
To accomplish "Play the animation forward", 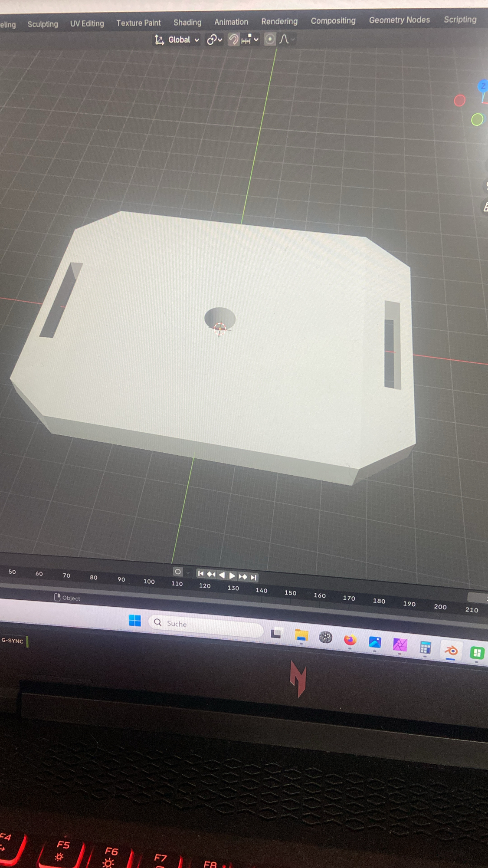I will point(232,576).
